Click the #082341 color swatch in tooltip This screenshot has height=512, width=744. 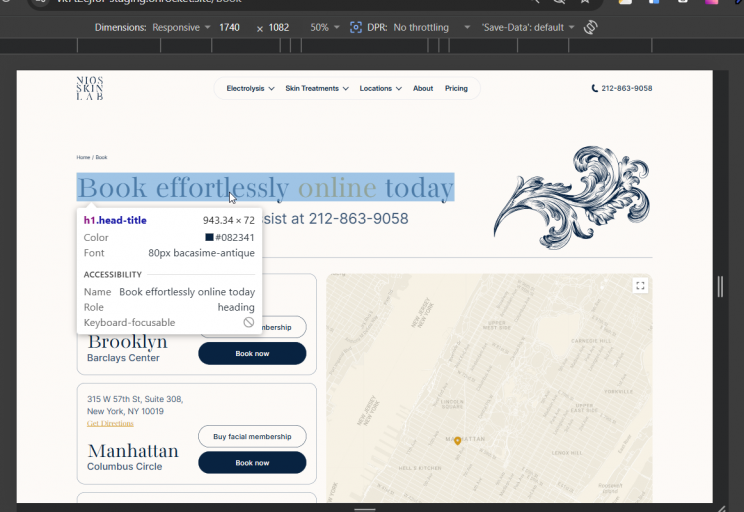click(x=209, y=237)
